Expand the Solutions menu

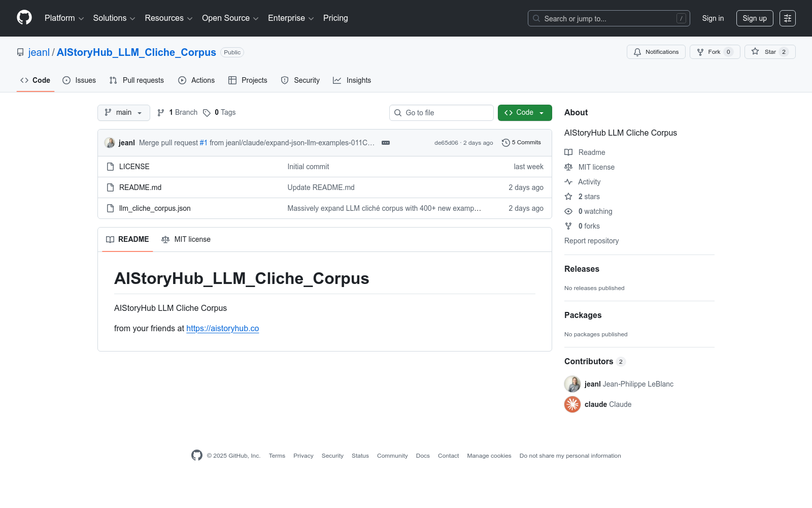pyautogui.click(x=114, y=18)
